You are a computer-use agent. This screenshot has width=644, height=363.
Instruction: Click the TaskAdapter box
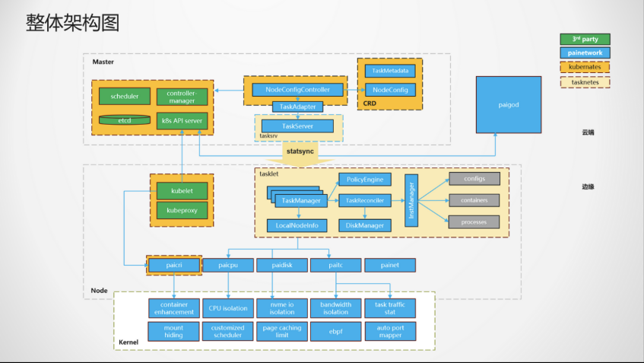[x=297, y=107]
